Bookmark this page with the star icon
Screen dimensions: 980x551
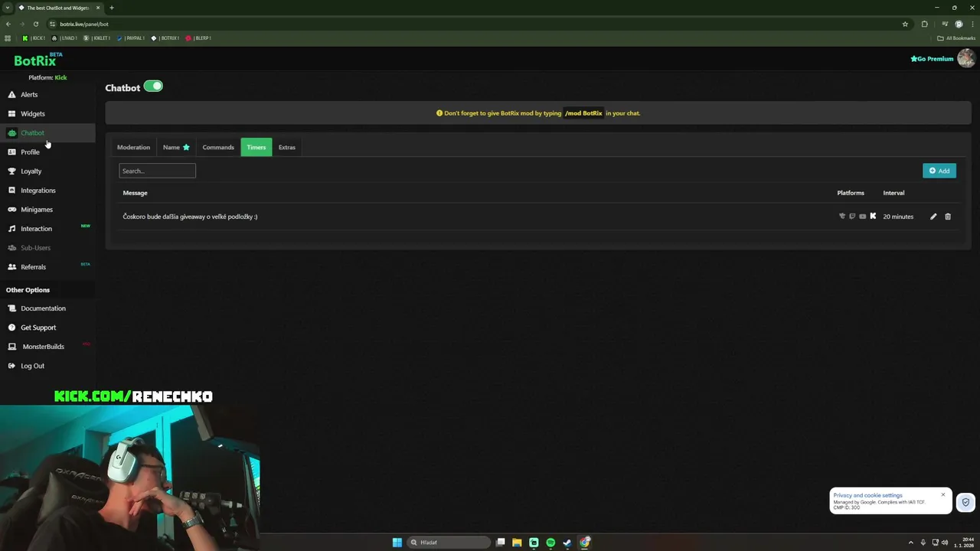(x=905, y=24)
